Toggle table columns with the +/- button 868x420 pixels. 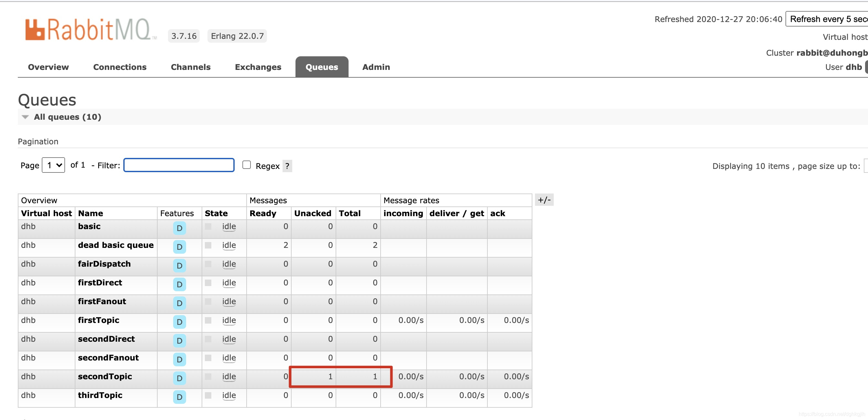(x=544, y=200)
